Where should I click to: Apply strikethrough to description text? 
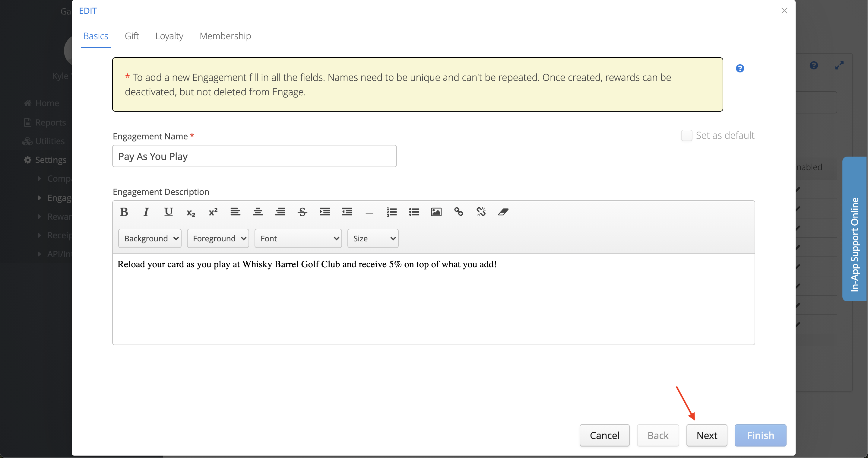pyautogui.click(x=302, y=212)
